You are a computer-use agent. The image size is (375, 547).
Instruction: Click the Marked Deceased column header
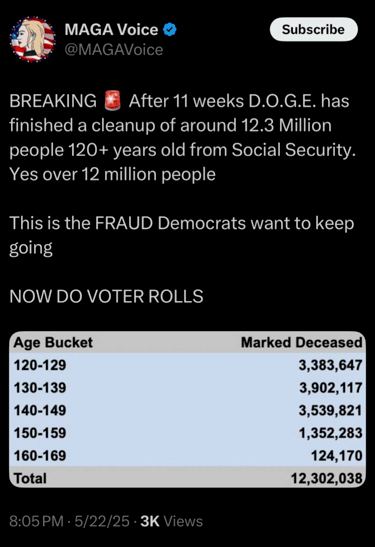click(x=302, y=343)
